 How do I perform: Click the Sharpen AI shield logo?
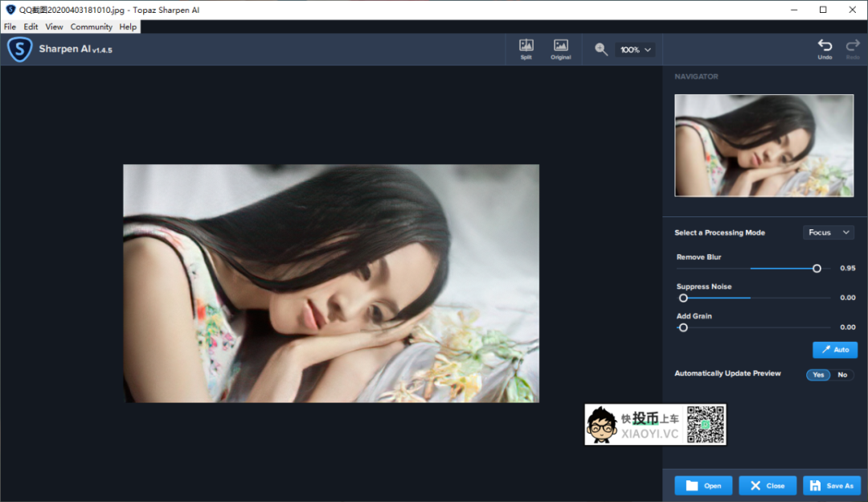19,50
